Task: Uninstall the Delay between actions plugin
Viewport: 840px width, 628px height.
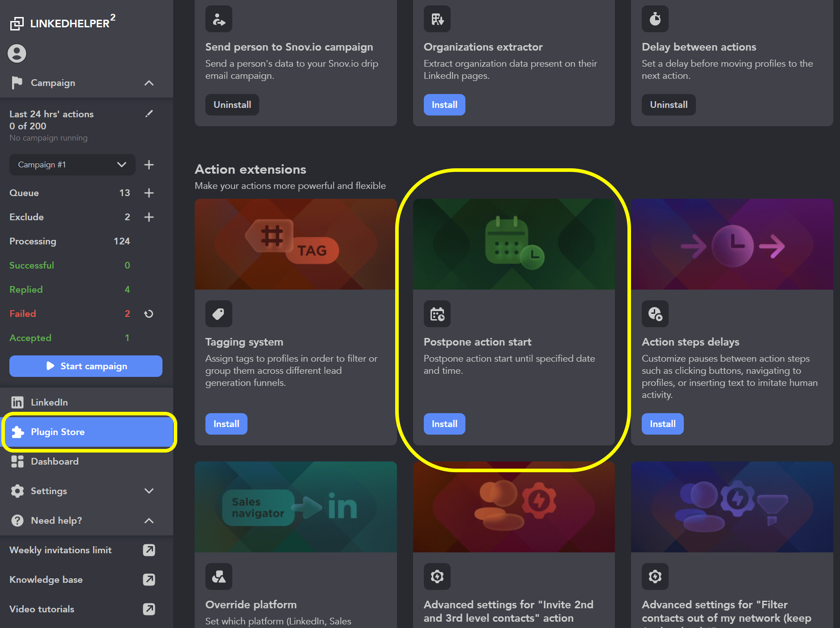Action: (668, 105)
